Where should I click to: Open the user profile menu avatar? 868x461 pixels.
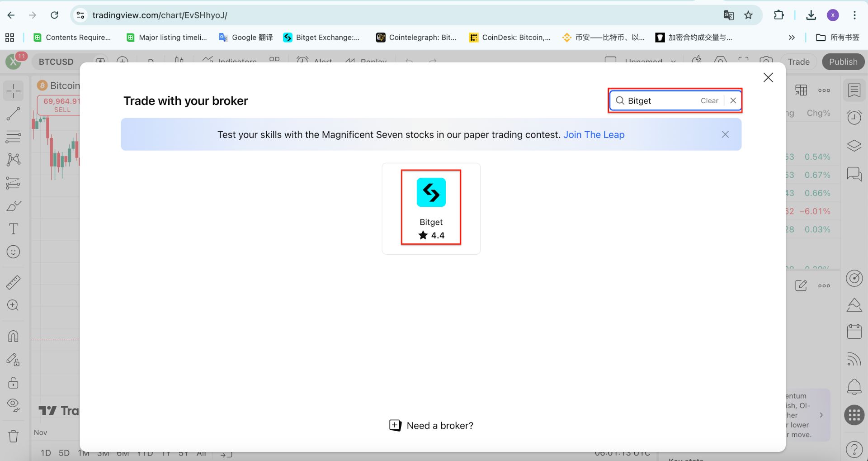[14, 62]
